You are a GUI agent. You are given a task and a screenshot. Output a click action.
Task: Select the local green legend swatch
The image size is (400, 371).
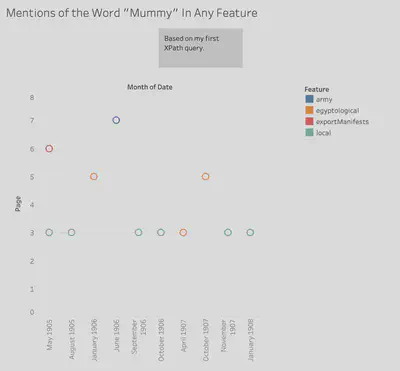(309, 133)
